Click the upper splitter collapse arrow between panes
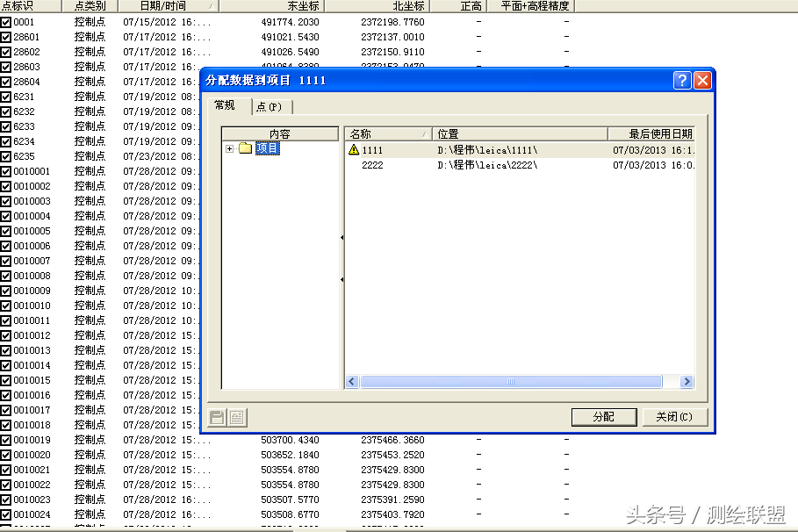 [x=341, y=238]
